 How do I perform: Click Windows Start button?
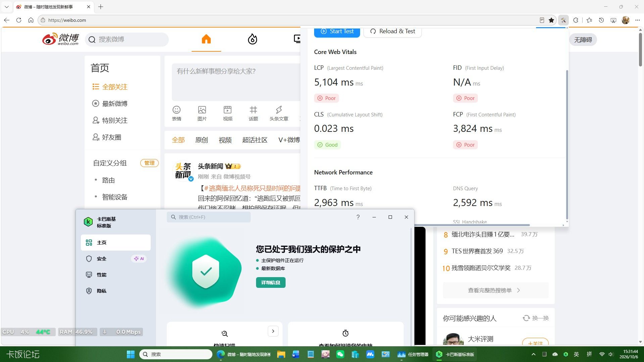click(131, 354)
